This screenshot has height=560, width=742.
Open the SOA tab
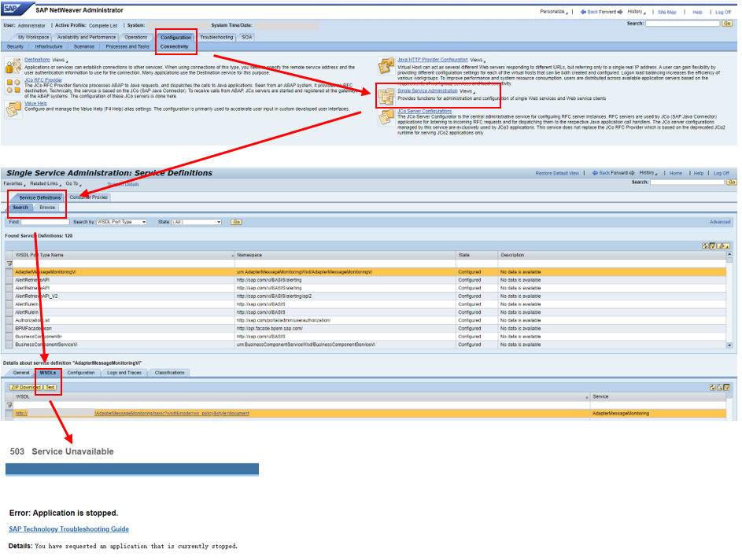(246, 38)
